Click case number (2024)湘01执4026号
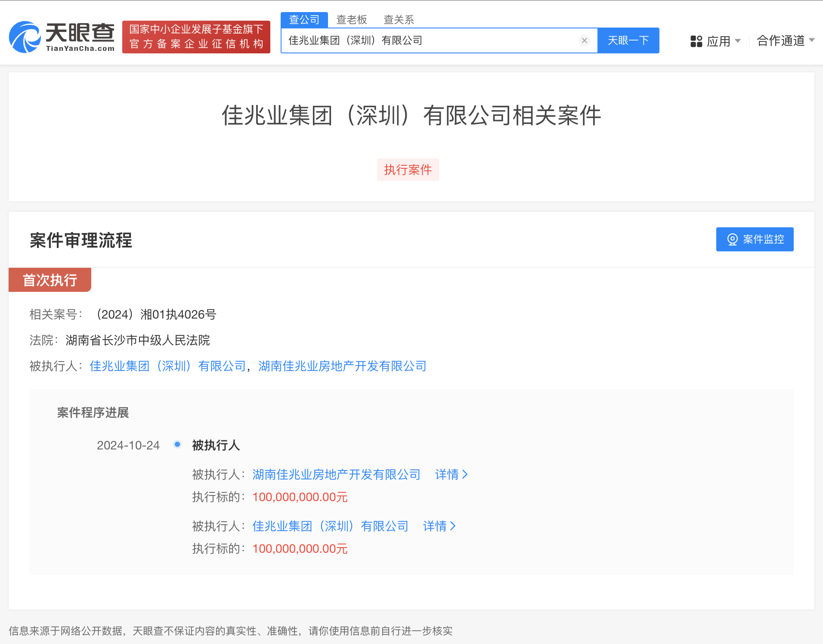The width and height of the screenshot is (823, 644). (155, 314)
